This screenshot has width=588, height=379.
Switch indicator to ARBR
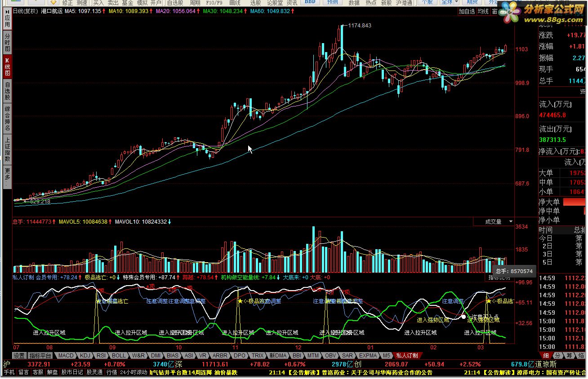tap(220, 355)
